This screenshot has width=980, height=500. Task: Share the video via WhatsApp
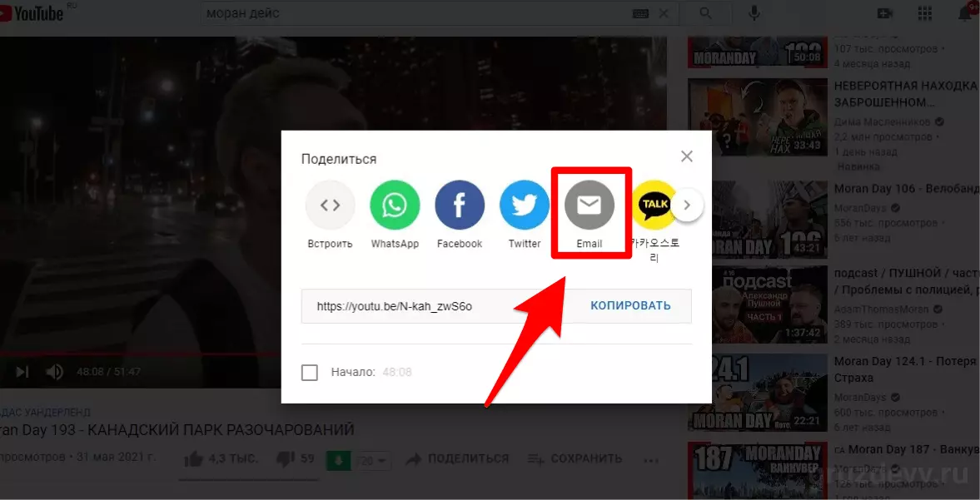point(395,205)
